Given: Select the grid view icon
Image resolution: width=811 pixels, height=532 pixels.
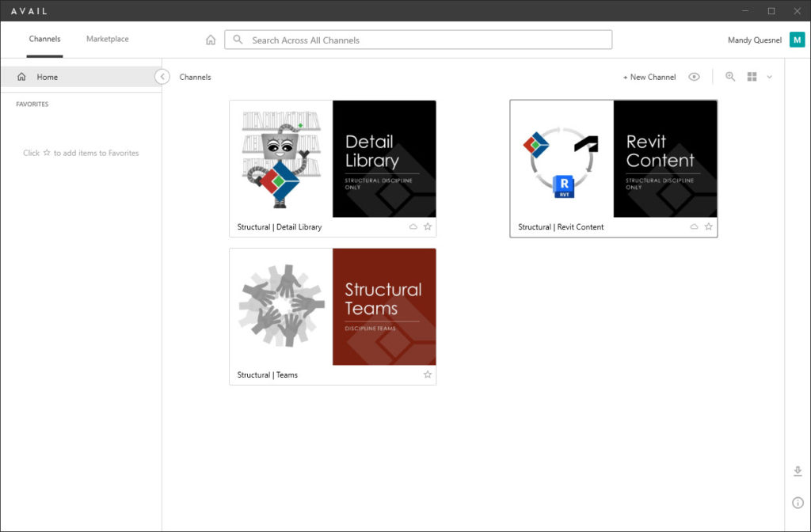Looking at the screenshot, I should (x=752, y=77).
